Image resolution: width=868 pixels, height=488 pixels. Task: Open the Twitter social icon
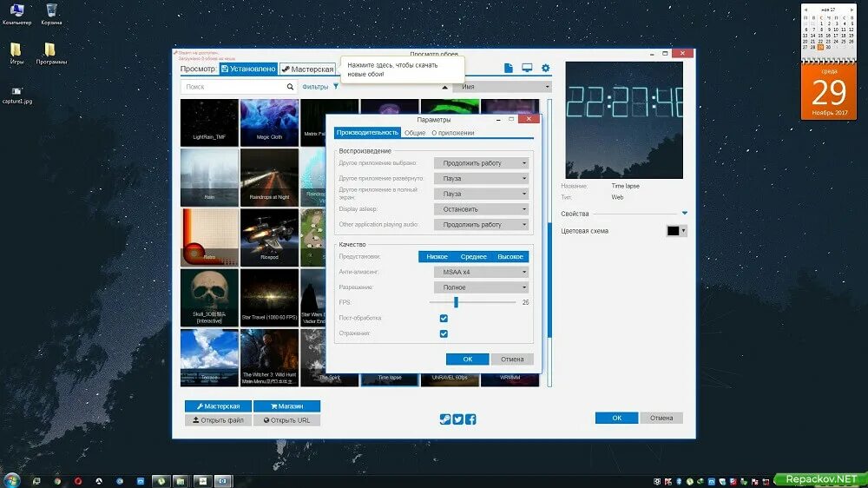[x=457, y=419]
